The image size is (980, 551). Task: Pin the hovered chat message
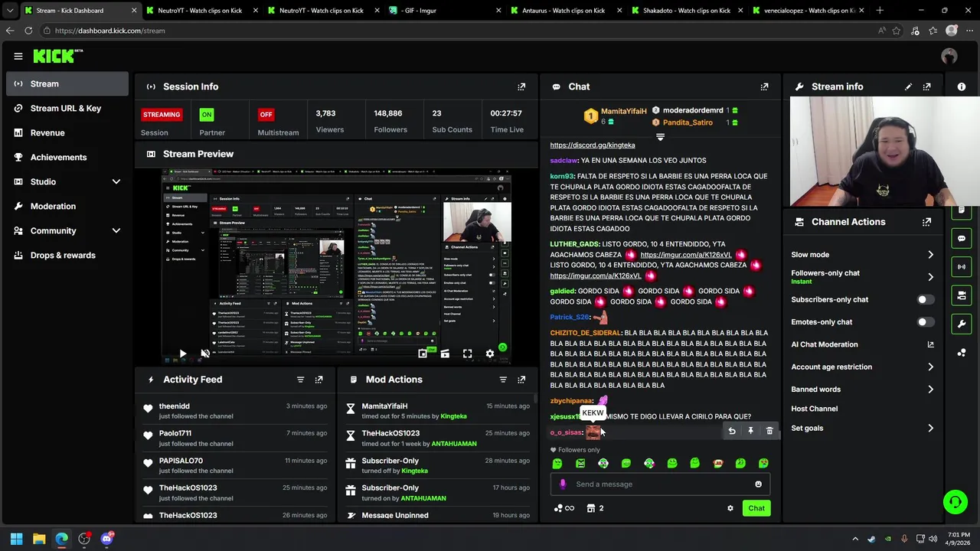point(750,431)
